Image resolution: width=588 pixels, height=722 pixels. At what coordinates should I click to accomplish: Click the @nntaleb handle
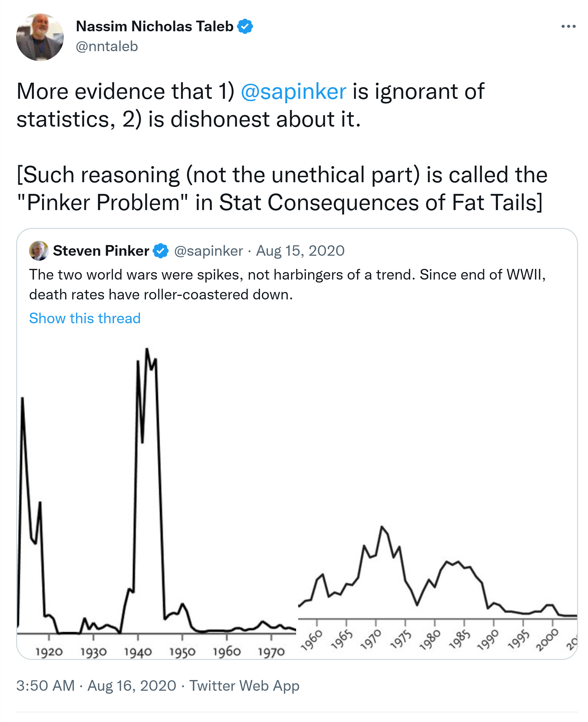[x=107, y=46]
